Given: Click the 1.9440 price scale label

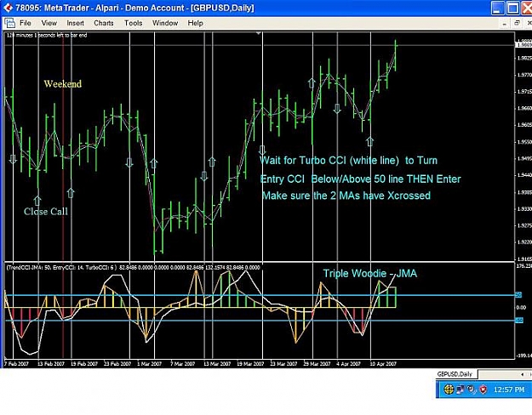Looking at the screenshot, I should 524,175.
